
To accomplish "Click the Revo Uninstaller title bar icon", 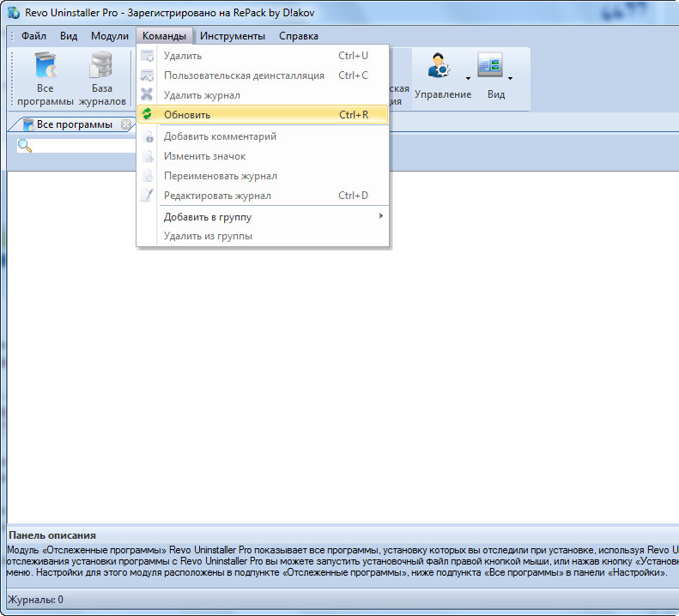I will (13, 14).
